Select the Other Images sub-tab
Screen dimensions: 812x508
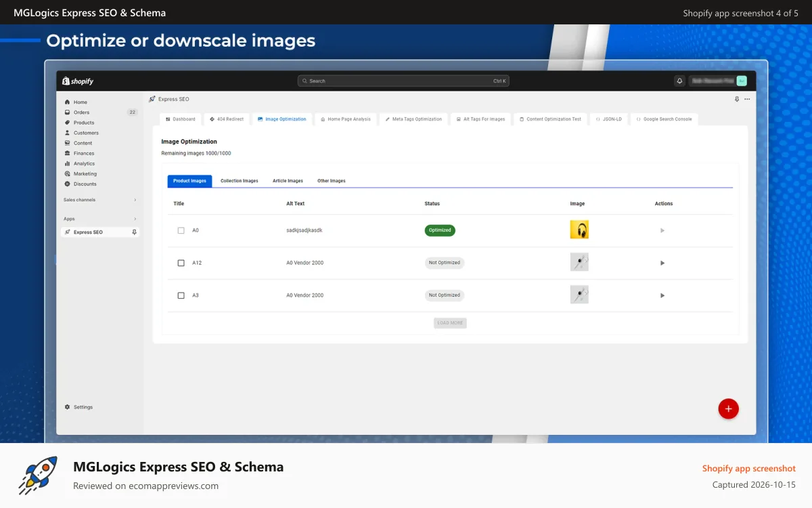coord(332,181)
